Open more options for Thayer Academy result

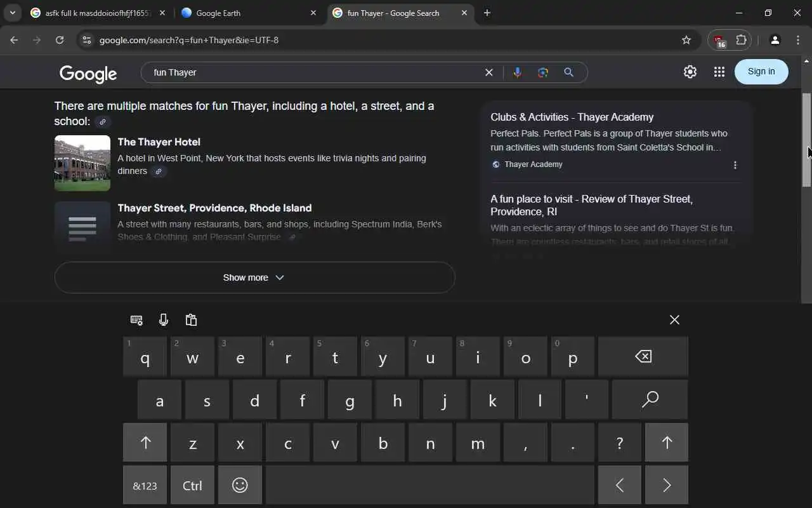coord(735,165)
